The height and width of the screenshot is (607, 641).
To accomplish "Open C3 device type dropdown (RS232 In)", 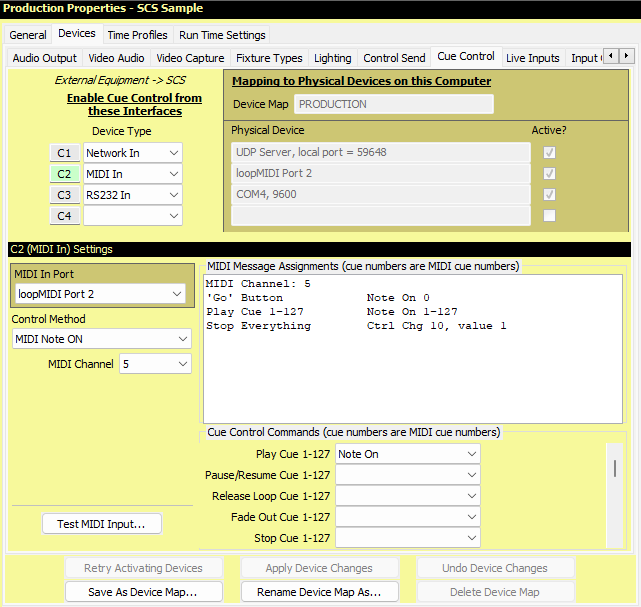I will click(x=133, y=195).
